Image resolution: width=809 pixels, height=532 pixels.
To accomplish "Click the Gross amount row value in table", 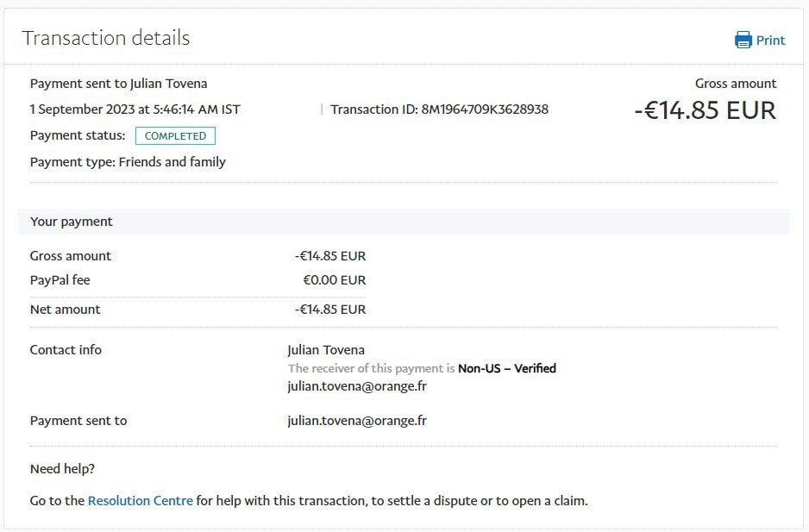I will (x=330, y=256).
